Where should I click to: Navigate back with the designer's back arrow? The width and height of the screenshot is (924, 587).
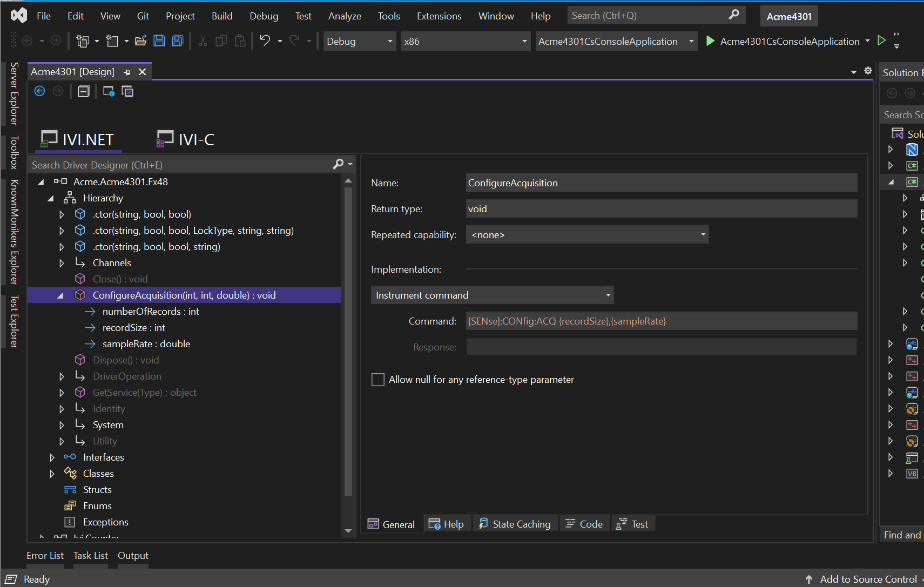click(39, 91)
